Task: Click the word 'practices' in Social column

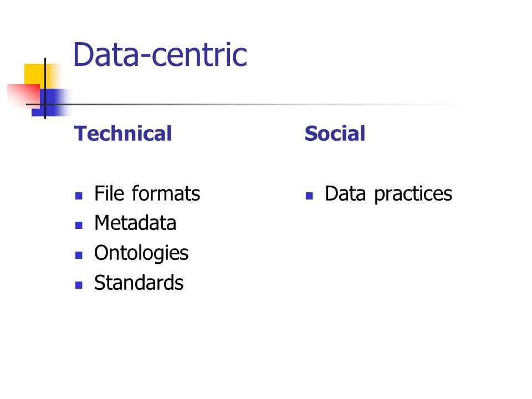Action: (x=413, y=195)
